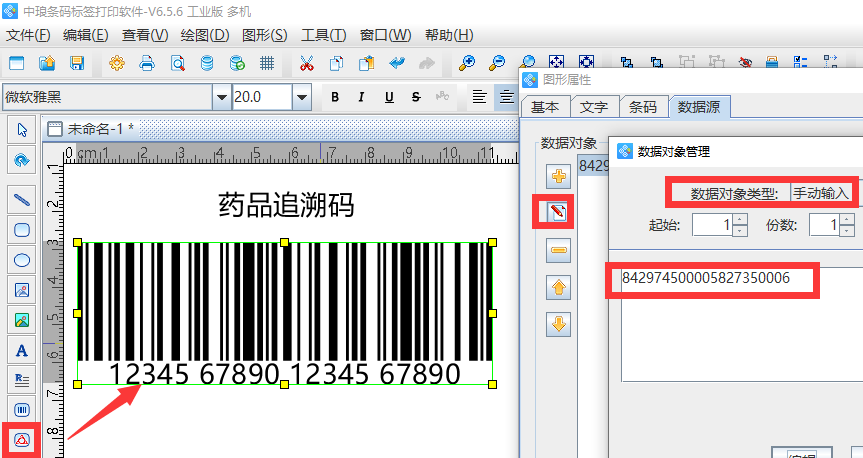Select the line drawing tool
Screen dimensions: 863x458
click(x=22, y=199)
